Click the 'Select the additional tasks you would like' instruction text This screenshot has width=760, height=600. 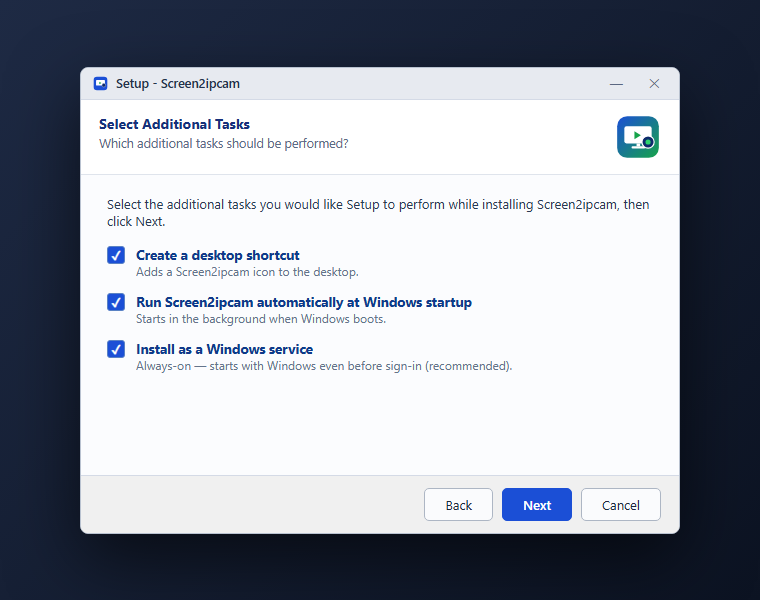tap(378, 213)
